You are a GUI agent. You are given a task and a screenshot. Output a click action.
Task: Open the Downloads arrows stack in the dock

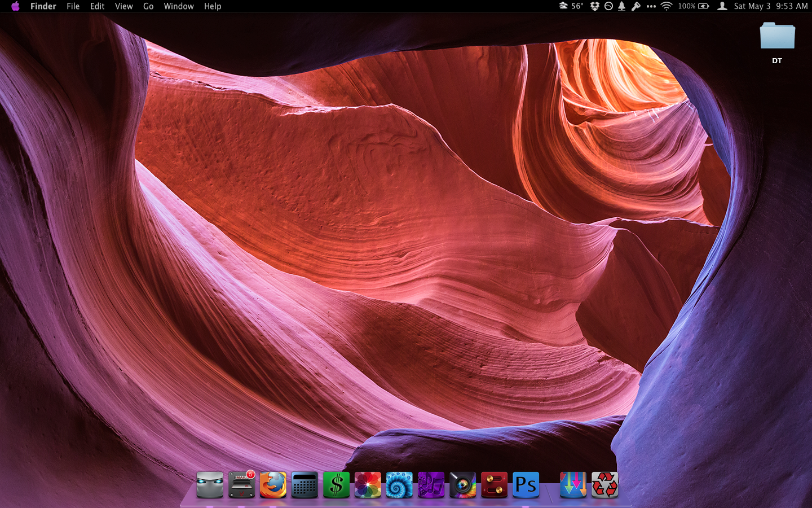click(573, 485)
